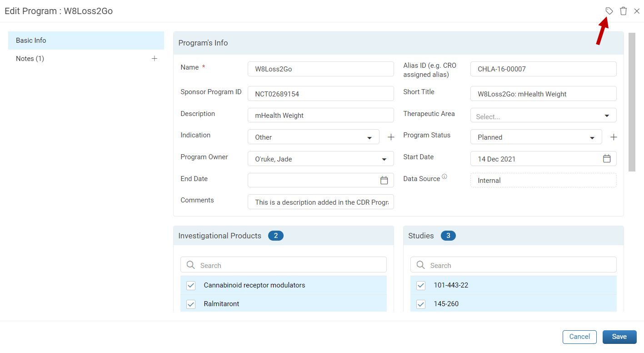Screen dimensions: 644x353
Task: Select Basic Info tab
Action: click(x=86, y=40)
